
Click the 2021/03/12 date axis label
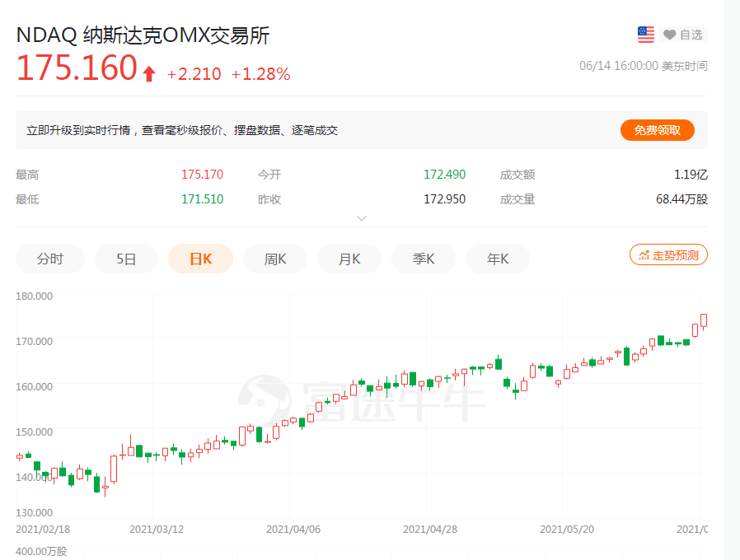[x=157, y=530]
